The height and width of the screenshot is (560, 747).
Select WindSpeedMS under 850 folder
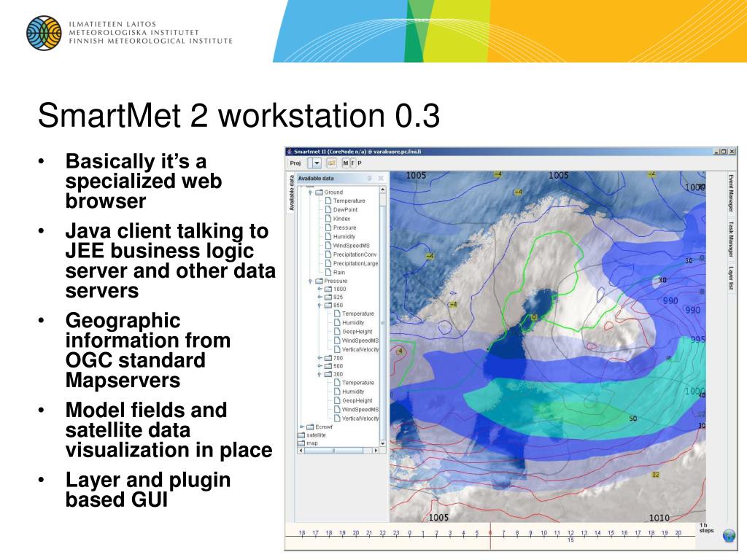click(356, 341)
